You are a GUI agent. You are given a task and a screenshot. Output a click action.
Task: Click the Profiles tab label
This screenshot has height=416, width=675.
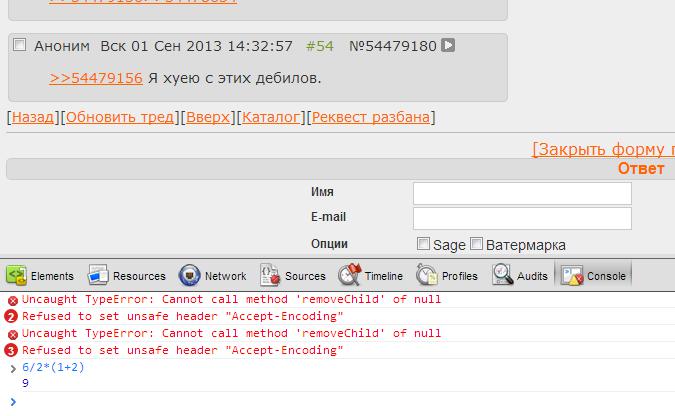460,276
